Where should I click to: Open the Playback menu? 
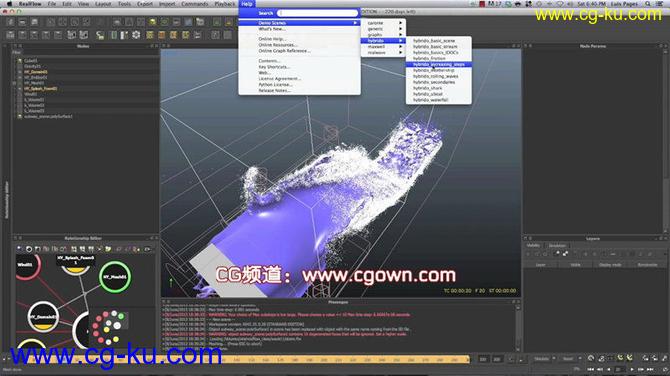coord(225,4)
